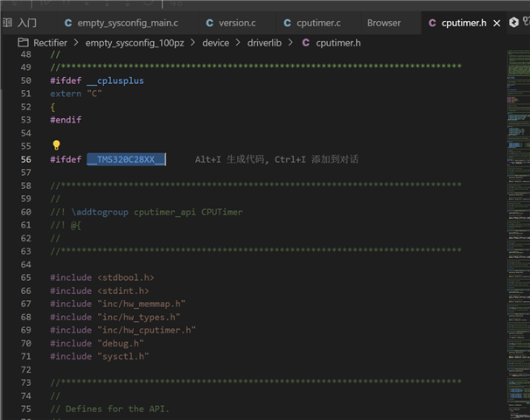Screen dimensions: 530x420
Task: Switch to the version.c tab
Action: point(237,23)
